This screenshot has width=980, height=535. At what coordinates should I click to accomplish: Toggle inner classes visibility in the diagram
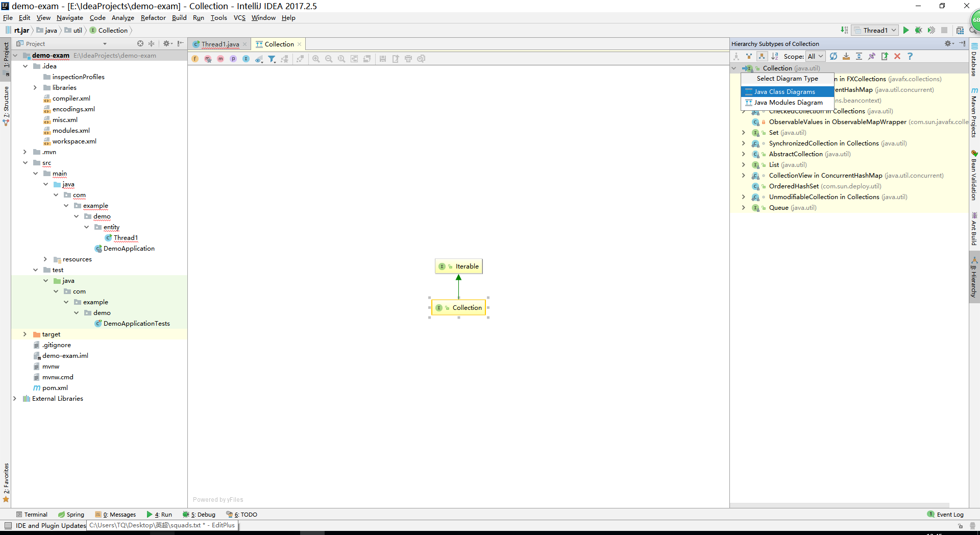(x=246, y=59)
